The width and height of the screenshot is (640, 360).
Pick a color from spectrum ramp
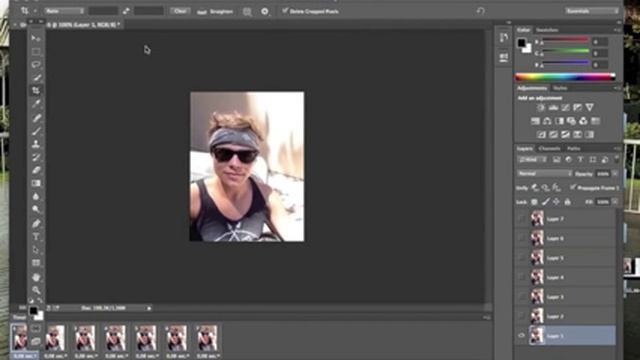pos(565,77)
